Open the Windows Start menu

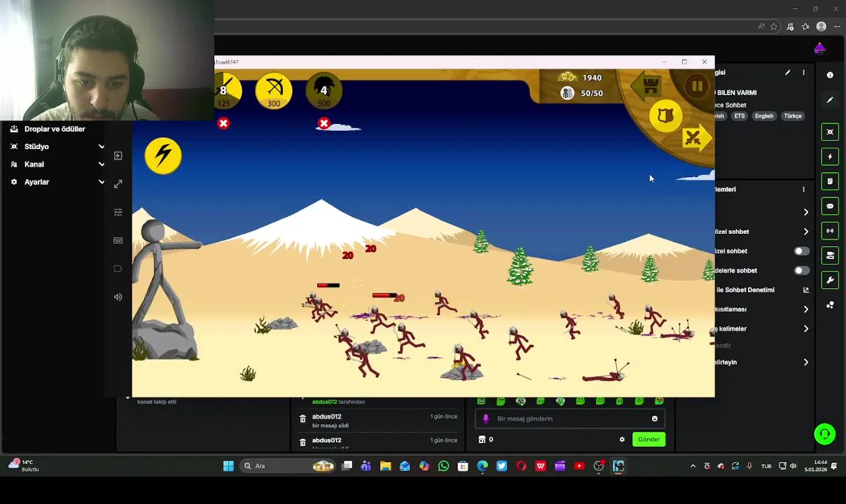tap(228, 465)
